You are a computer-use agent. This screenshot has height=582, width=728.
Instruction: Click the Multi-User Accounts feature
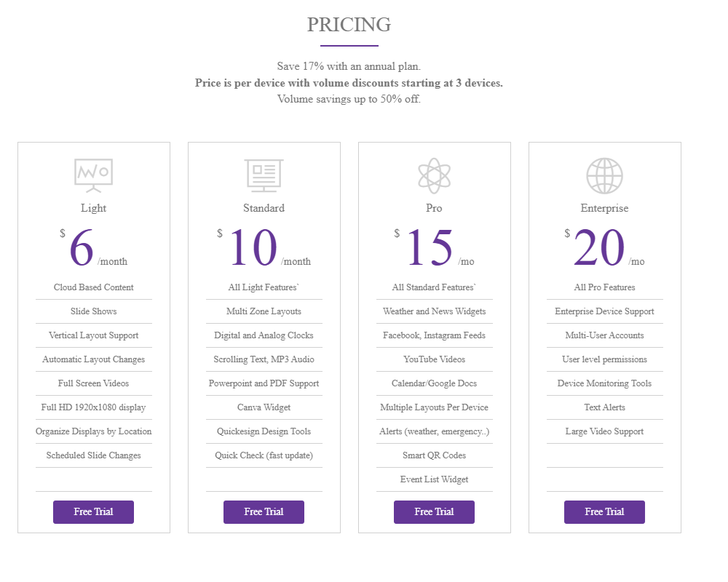(604, 335)
